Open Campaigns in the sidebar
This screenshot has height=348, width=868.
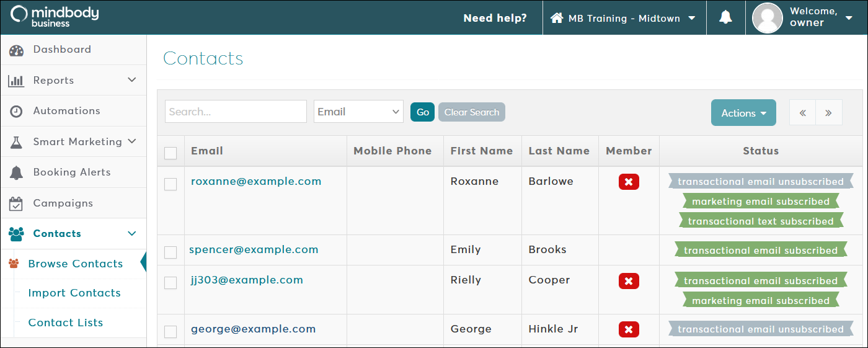tap(63, 203)
